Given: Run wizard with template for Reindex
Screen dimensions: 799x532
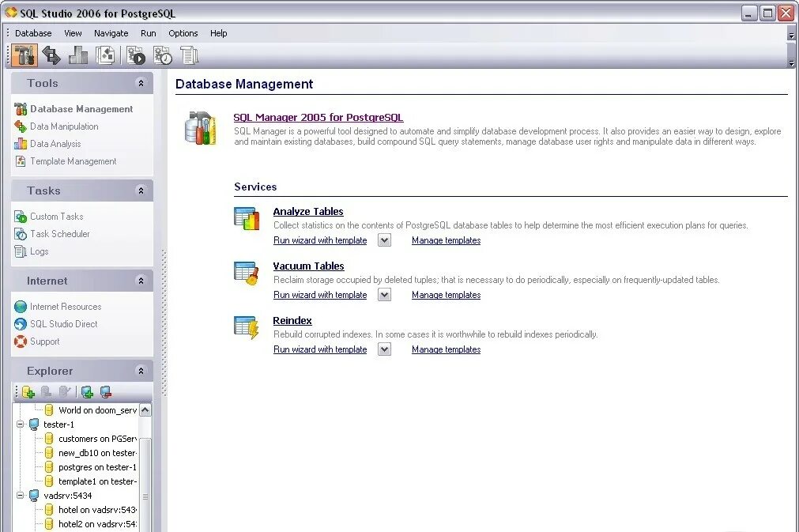Looking at the screenshot, I should point(320,349).
